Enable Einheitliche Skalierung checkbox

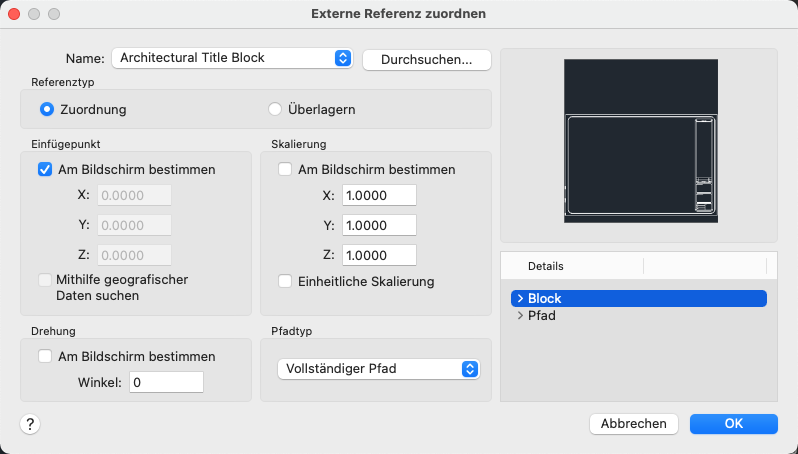pyautogui.click(x=285, y=281)
